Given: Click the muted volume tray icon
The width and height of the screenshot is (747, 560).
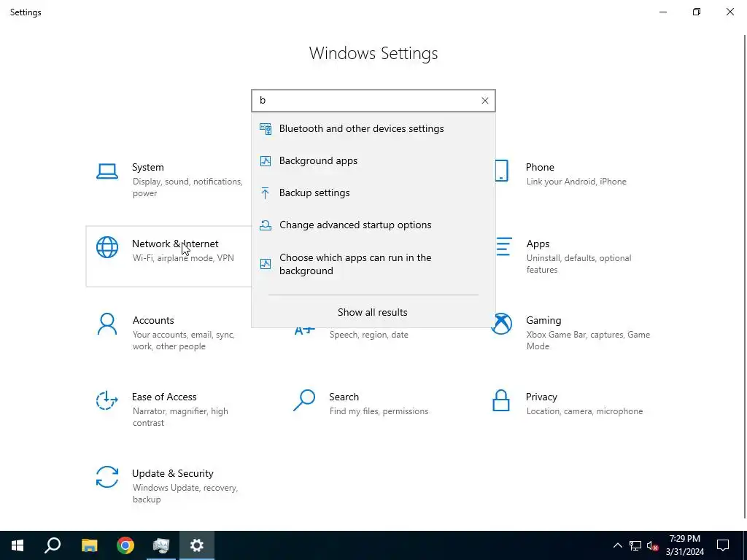Looking at the screenshot, I should click(x=653, y=545).
